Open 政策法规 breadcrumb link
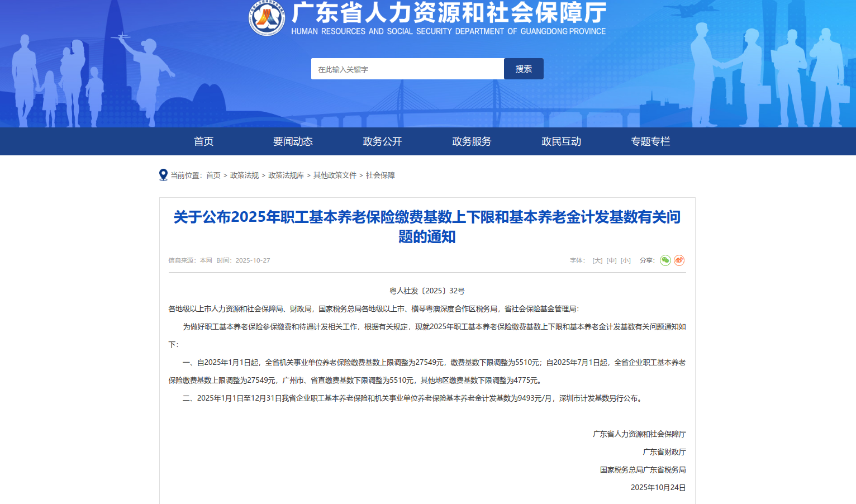Screen dimensions: 856x504 (244, 175)
